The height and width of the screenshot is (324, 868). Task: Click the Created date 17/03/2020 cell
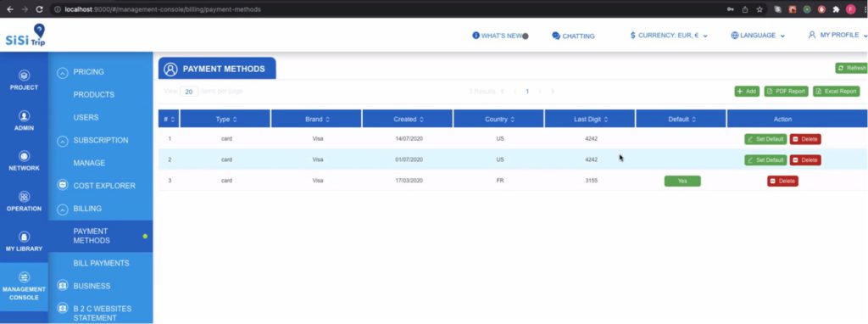pos(409,181)
